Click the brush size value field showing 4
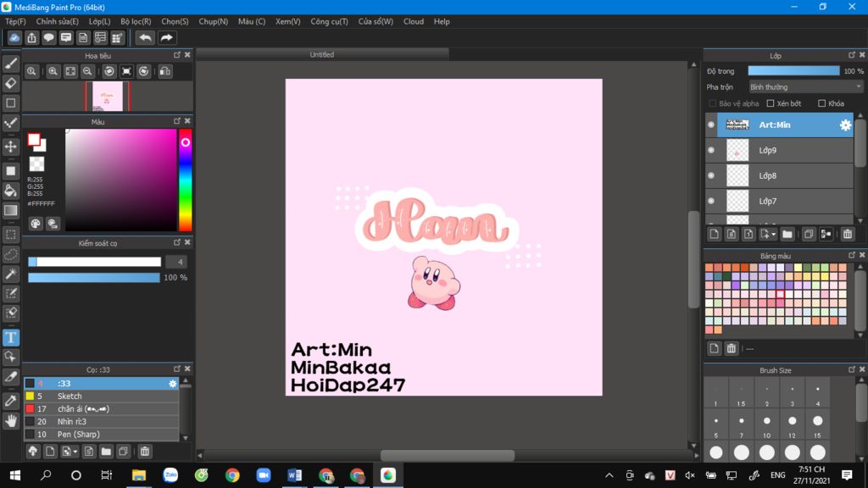The height and width of the screenshot is (488, 868). pyautogui.click(x=176, y=262)
